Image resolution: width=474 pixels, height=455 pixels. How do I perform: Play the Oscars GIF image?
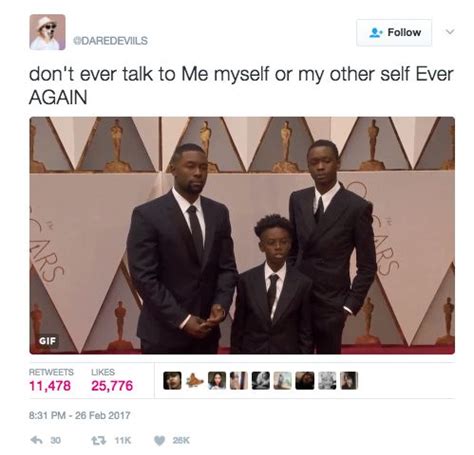(242, 235)
